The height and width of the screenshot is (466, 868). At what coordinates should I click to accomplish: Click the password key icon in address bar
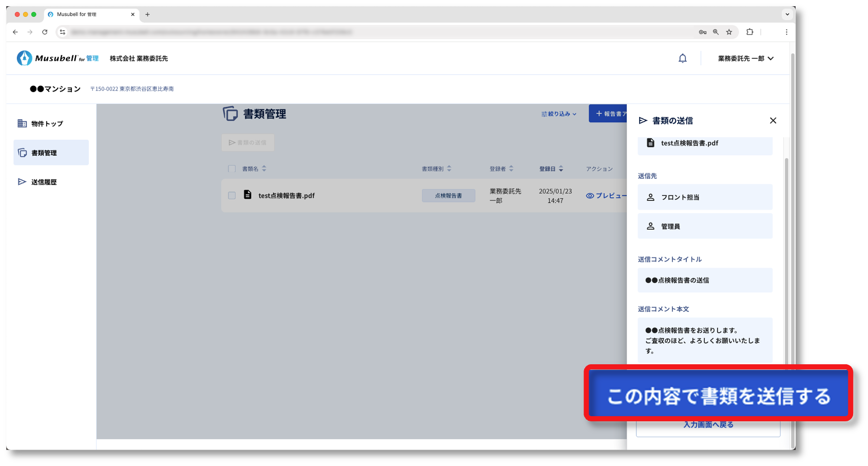click(x=702, y=32)
